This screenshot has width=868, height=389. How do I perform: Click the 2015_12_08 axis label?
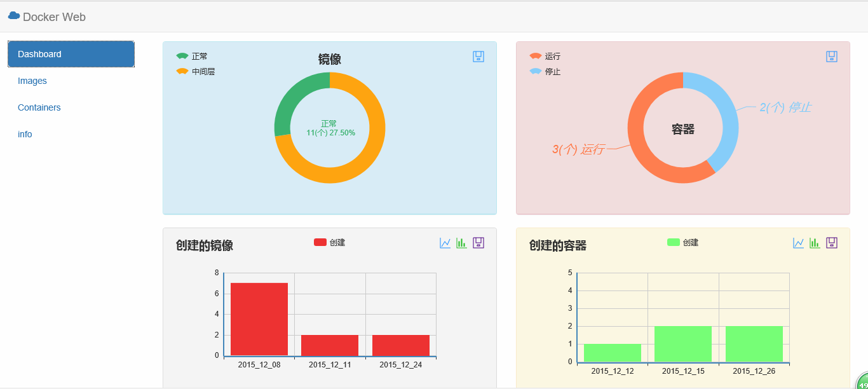coord(259,365)
